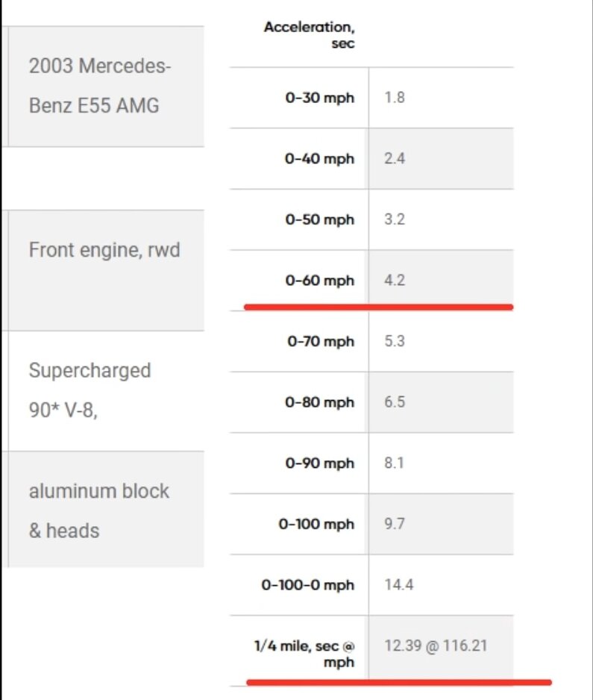Select the aluminum block & heads cell
The height and width of the screenshot is (700, 593).
tap(99, 510)
